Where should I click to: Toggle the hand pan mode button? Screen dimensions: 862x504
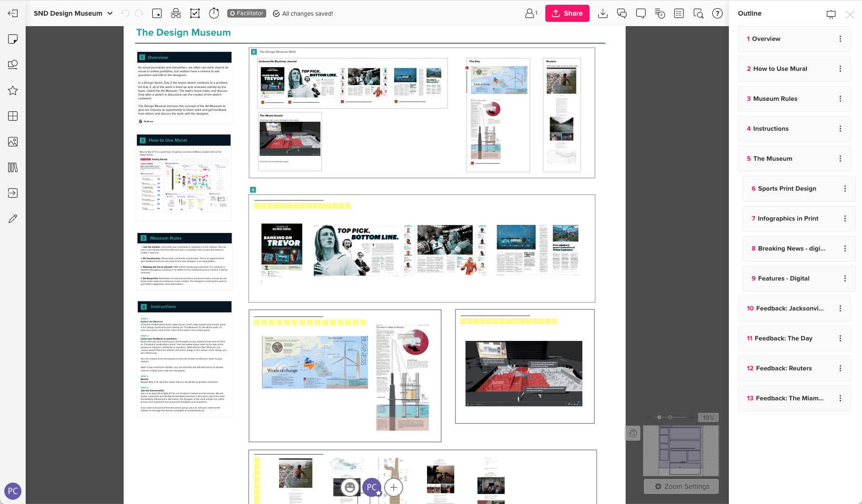point(633,433)
